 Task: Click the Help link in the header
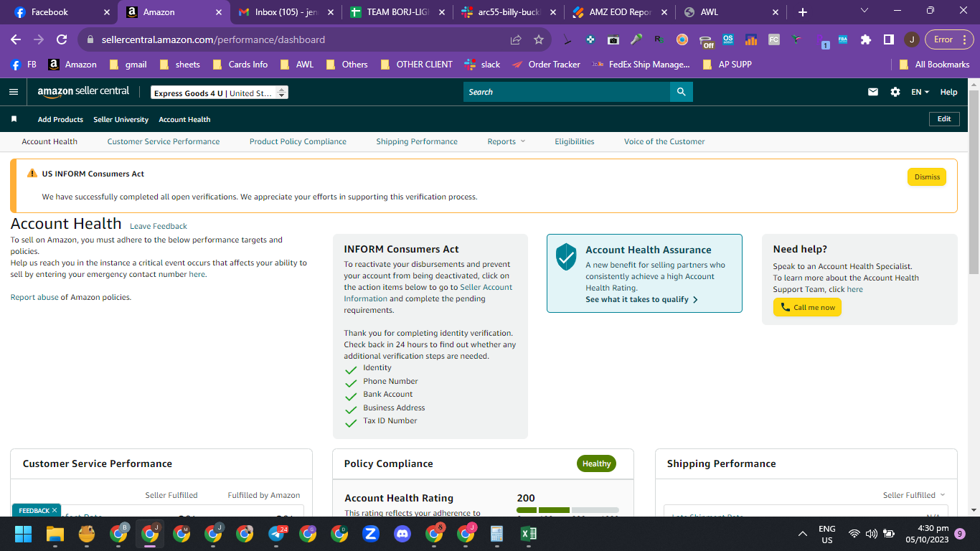(948, 92)
